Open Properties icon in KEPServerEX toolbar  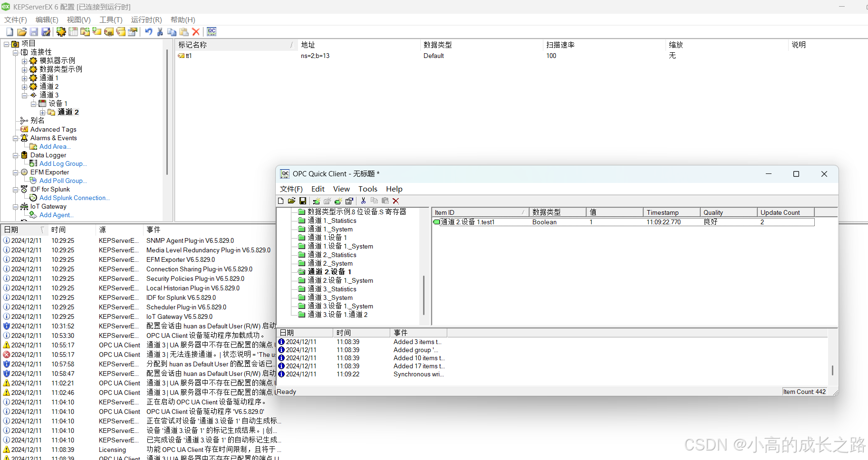(133, 32)
